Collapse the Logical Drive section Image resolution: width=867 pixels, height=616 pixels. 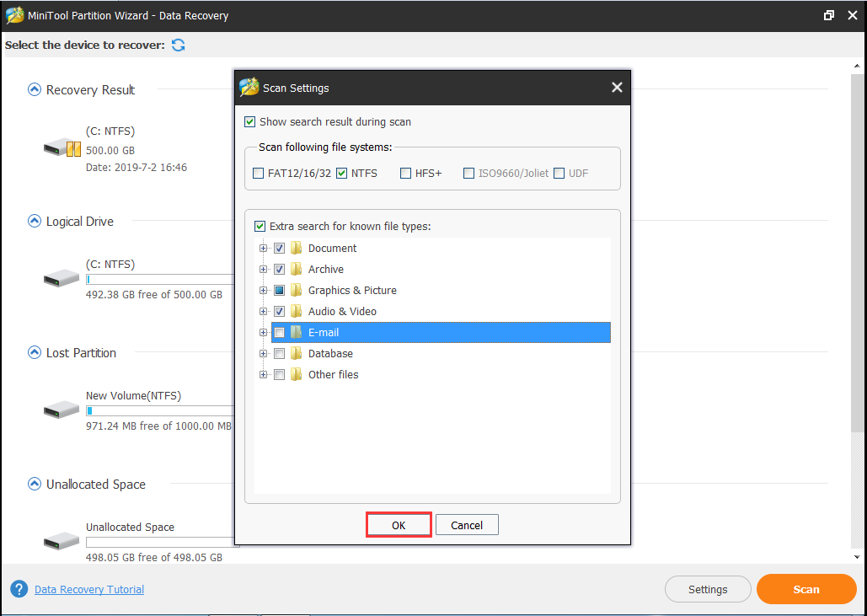(35, 221)
